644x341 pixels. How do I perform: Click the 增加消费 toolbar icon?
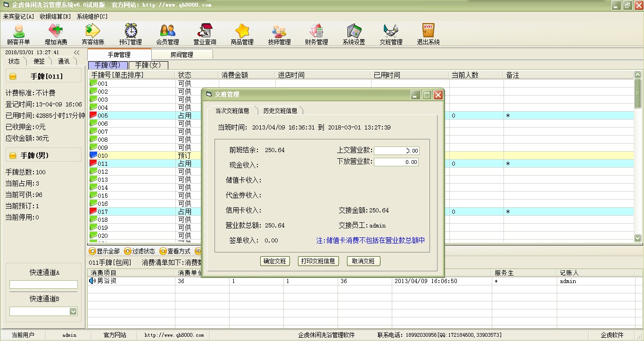[56, 34]
